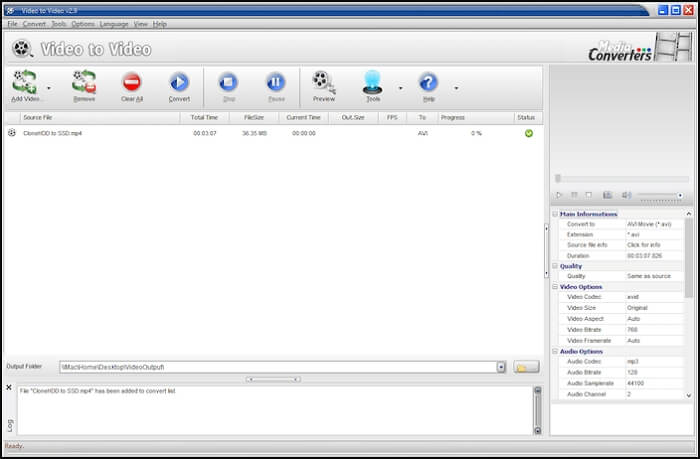Viewport: 700px width, 459px height.
Task: Open the Add Video dropdown arrow
Action: pyautogui.click(x=48, y=88)
